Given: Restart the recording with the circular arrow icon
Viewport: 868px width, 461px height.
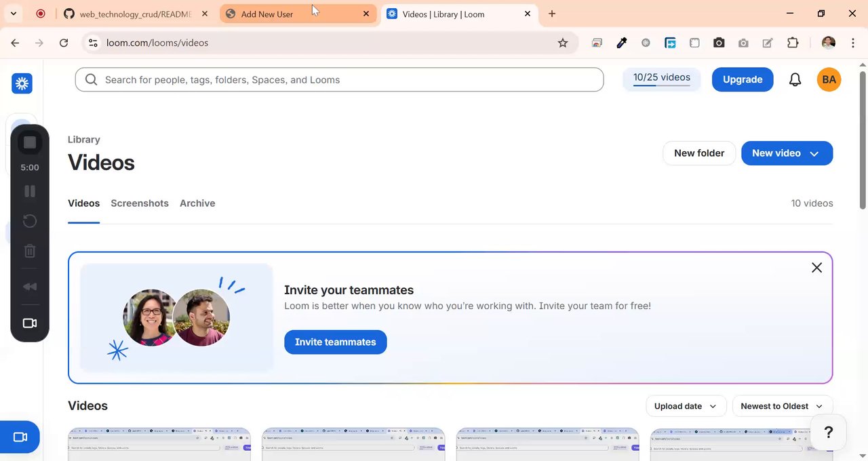Looking at the screenshot, I should [x=30, y=221].
